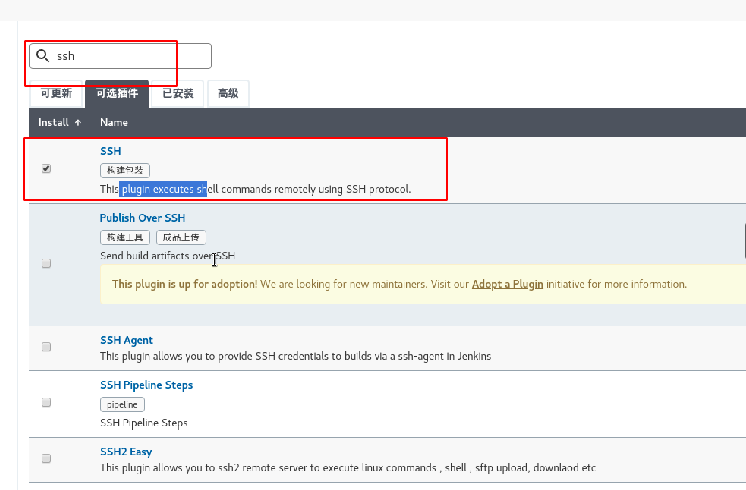Check the Publish Over SSH install checkbox
Image resolution: width=746 pixels, height=490 pixels.
pyautogui.click(x=46, y=264)
